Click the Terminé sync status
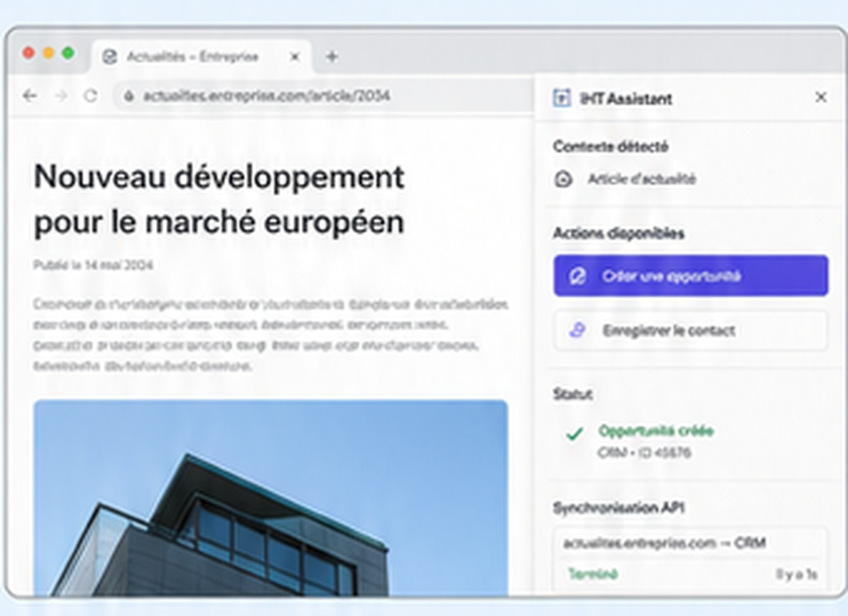The image size is (848, 616). click(592, 574)
